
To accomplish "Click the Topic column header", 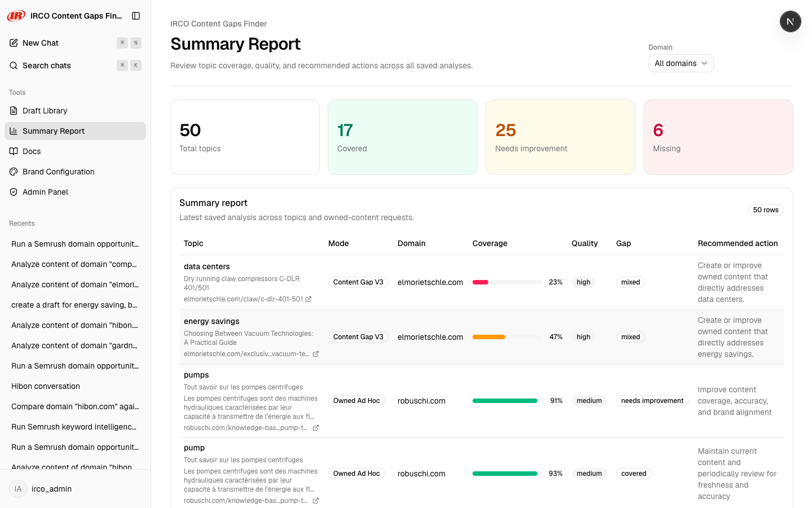I will click(x=193, y=243).
